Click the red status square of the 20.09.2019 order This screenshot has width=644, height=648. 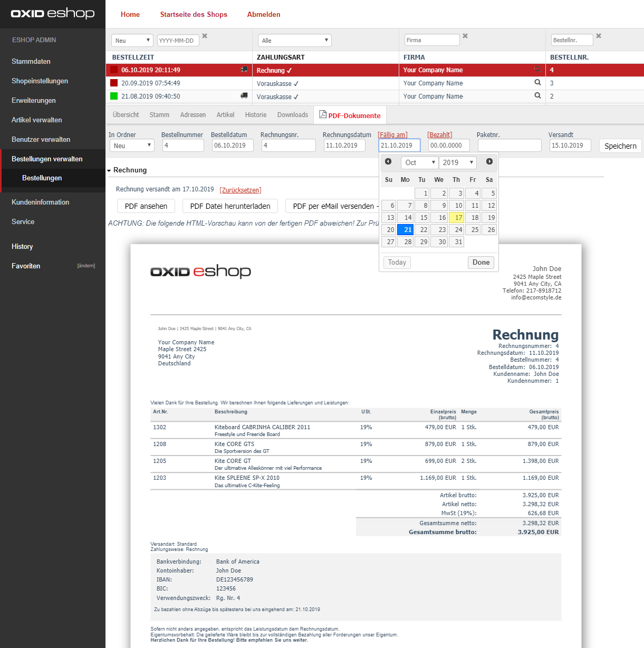[114, 83]
